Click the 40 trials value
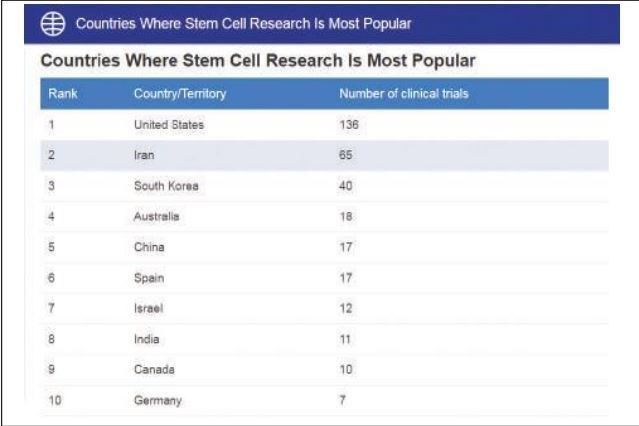639x426 pixels. (x=347, y=186)
